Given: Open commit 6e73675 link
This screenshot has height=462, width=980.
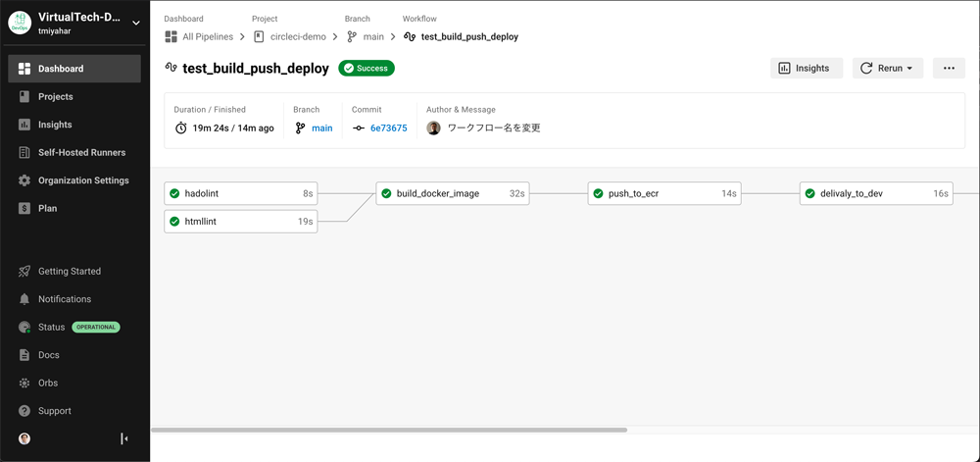Looking at the screenshot, I should tap(388, 128).
